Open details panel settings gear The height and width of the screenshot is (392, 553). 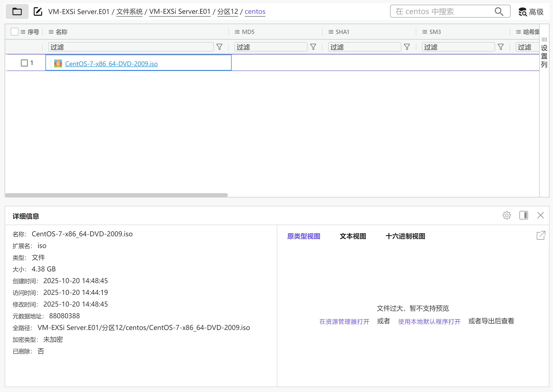(506, 215)
